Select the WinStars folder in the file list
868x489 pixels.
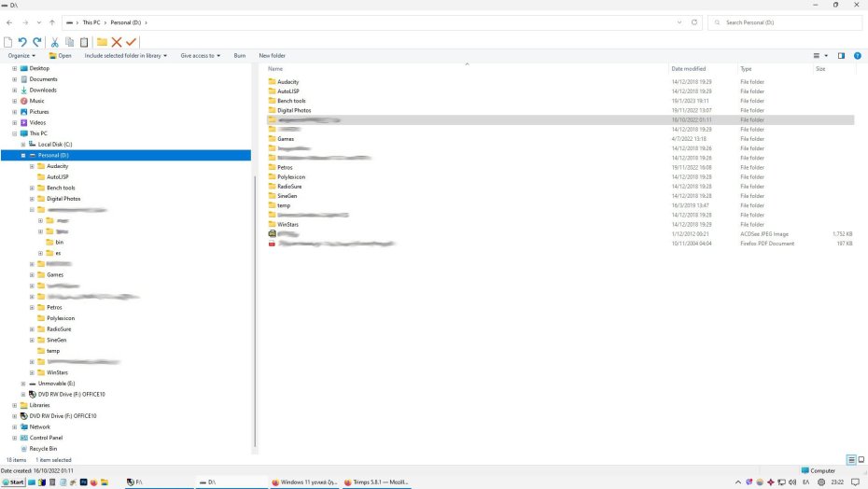[x=287, y=225]
